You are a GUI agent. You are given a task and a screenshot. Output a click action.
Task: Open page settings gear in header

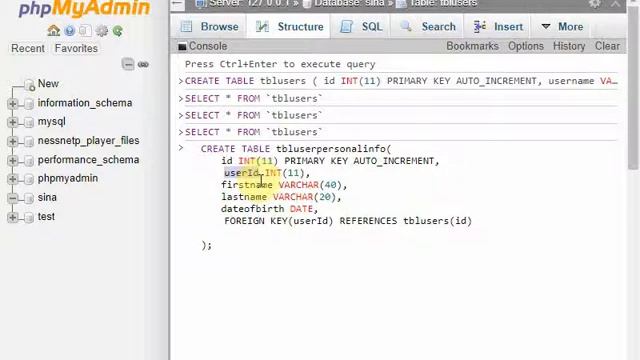(x=595, y=4)
